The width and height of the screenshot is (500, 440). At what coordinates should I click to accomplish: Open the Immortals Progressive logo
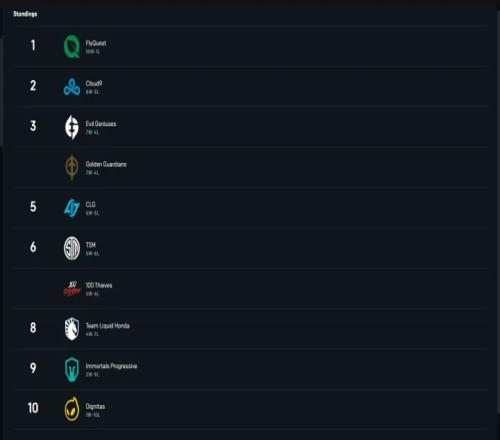(72, 369)
